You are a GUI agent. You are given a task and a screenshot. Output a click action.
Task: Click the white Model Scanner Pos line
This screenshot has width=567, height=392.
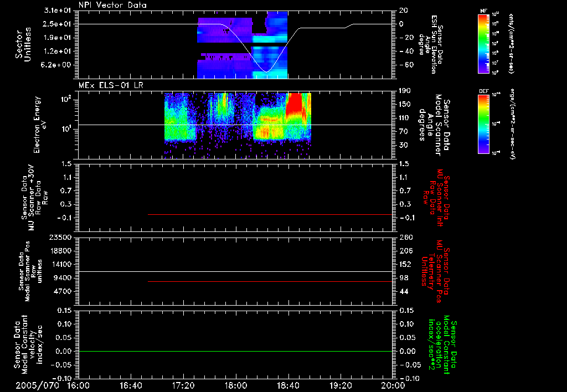point(235,271)
